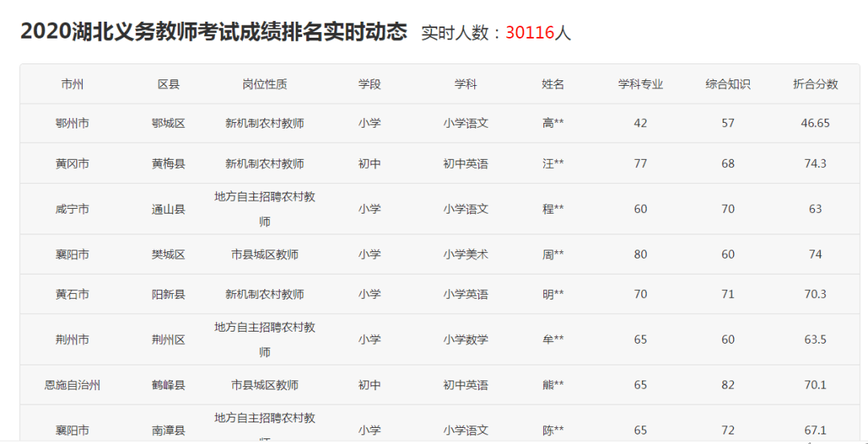
Task: Select the 小学数学 cell
Action: tap(465, 340)
